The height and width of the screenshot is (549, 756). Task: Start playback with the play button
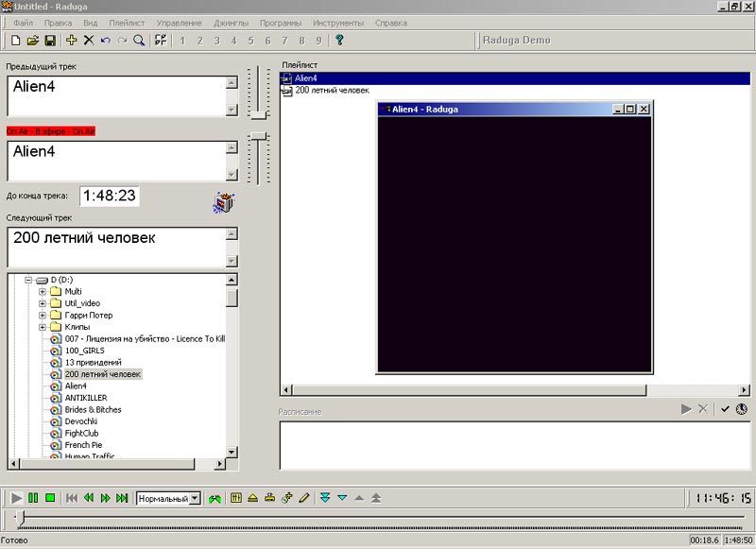point(16,498)
